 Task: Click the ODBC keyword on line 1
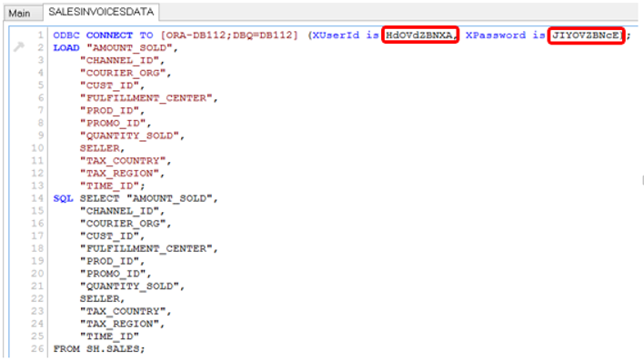click(66, 35)
